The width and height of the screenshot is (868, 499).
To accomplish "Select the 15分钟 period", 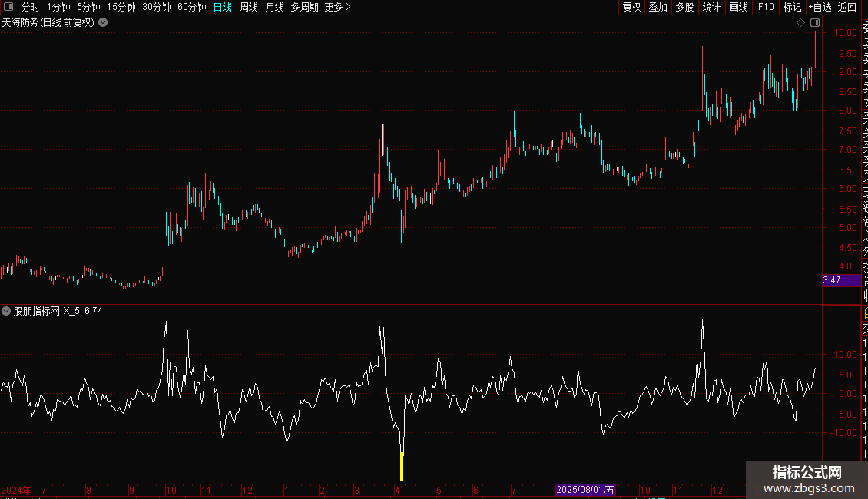I will tap(121, 7).
